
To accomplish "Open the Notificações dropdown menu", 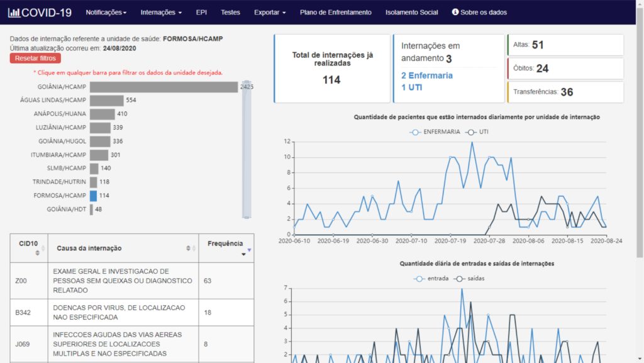I will point(106,13).
